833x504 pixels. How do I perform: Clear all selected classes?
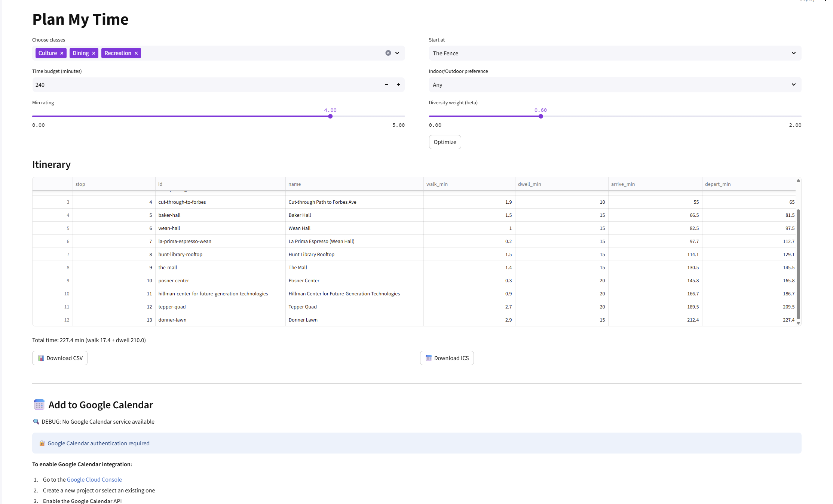pyautogui.click(x=388, y=53)
